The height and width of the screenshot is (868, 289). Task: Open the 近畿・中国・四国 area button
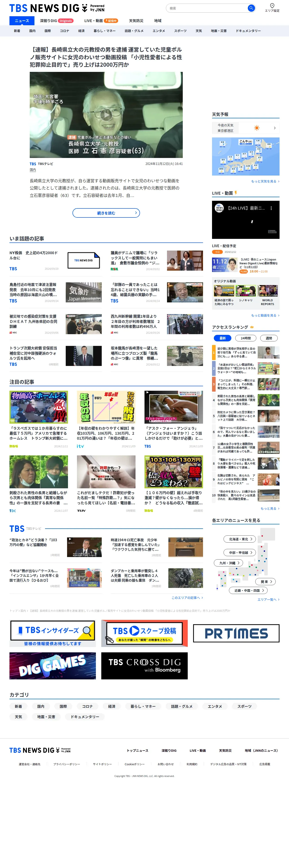click(x=249, y=590)
